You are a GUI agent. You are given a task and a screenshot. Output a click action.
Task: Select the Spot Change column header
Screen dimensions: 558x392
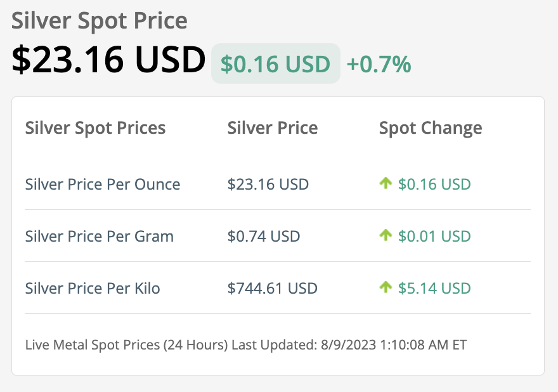pos(431,128)
